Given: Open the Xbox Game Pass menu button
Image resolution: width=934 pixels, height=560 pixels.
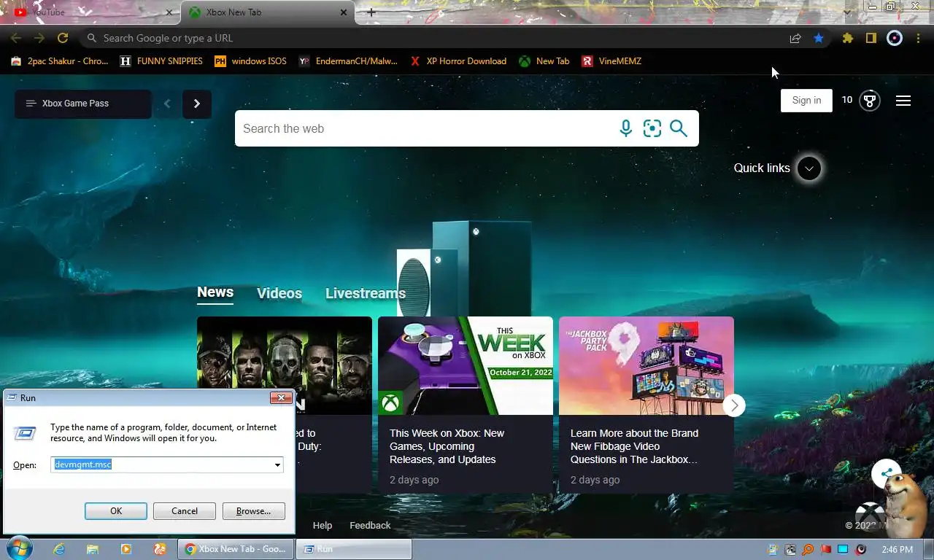Looking at the screenshot, I should (83, 104).
